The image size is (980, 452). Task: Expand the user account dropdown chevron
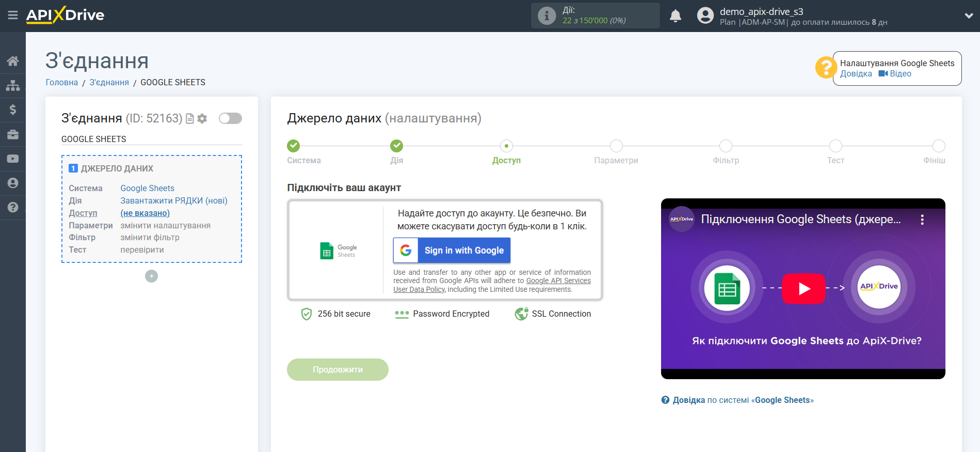[x=969, y=16]
